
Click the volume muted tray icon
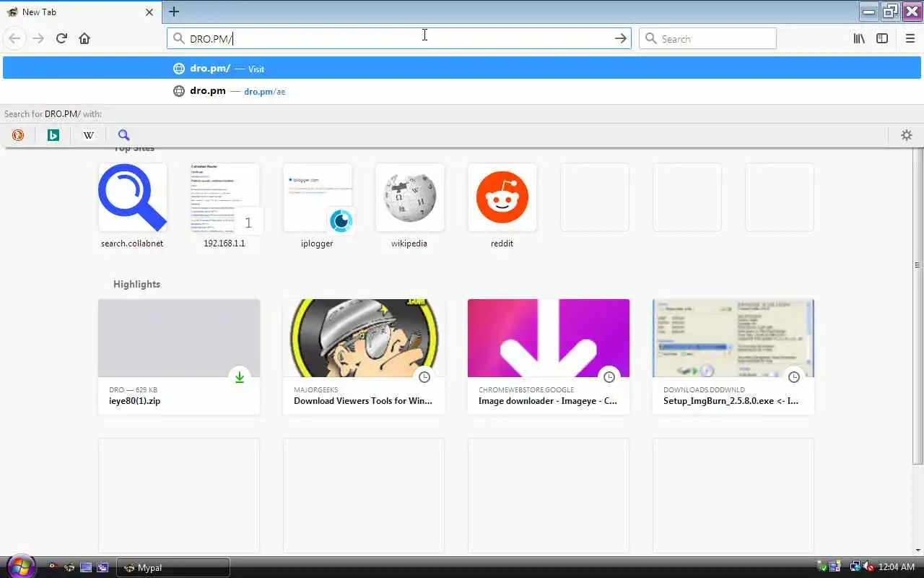(x=868, y=567)
